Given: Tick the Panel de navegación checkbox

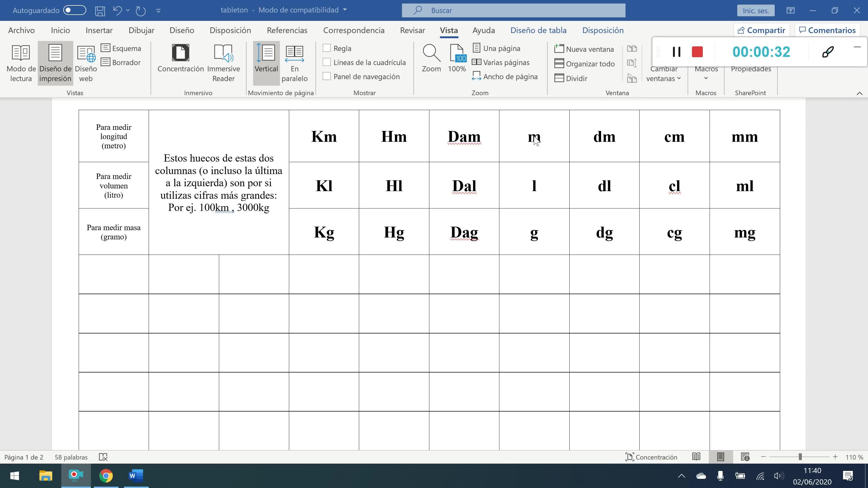Looking at the screenshot, I should pos(327,76).
